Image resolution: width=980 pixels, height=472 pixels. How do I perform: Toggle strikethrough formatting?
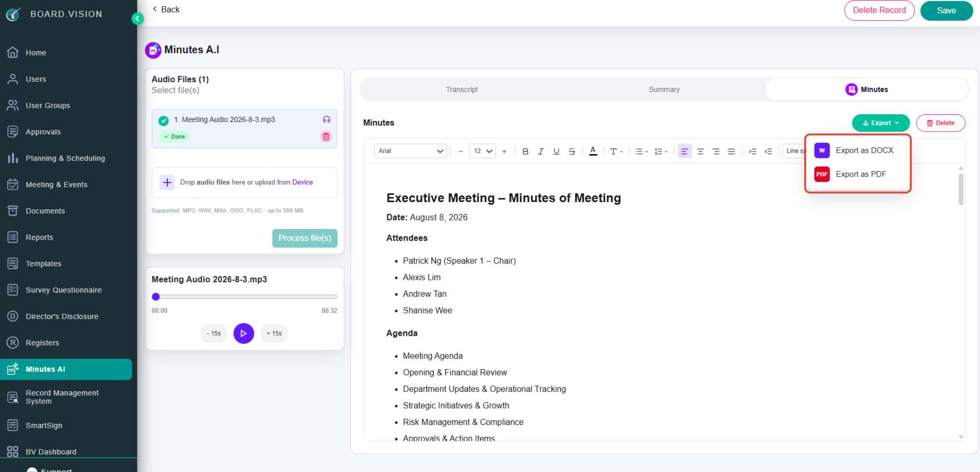point(572,152)
